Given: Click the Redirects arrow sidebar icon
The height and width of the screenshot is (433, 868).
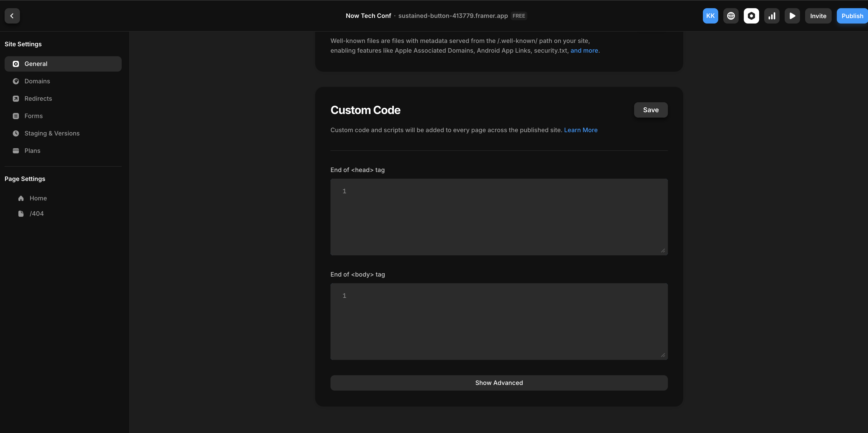Looking at the screenshot, I should tap(16, 98).
